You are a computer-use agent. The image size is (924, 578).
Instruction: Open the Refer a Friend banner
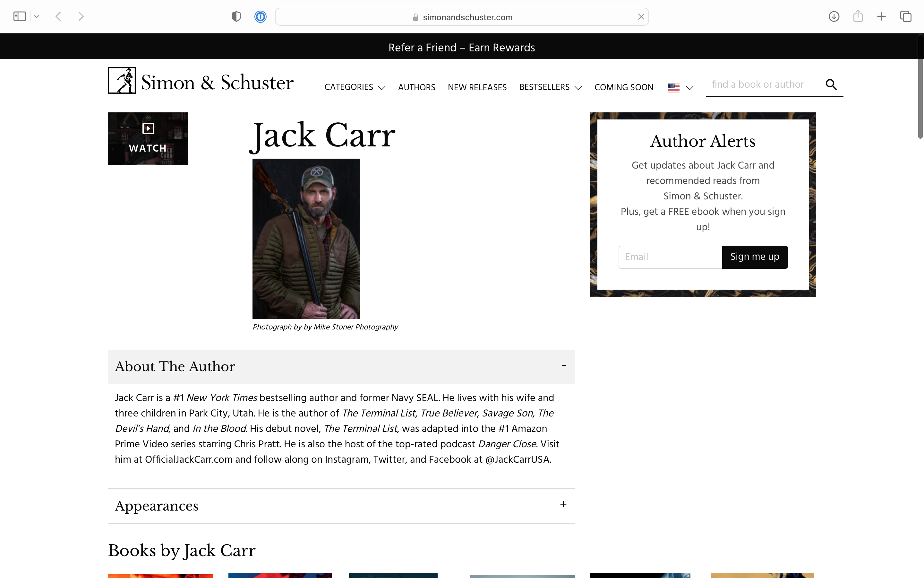[462, 48]
